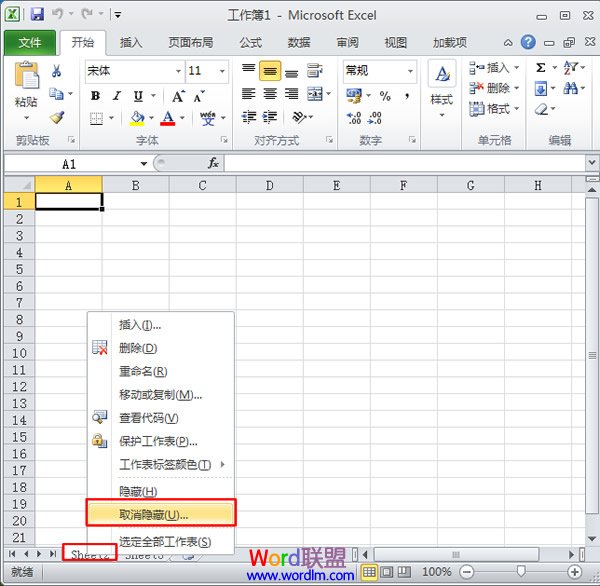Apply italic formatting from the ribbon
Viewport: 600px width, 586px height.
[117, 96]
